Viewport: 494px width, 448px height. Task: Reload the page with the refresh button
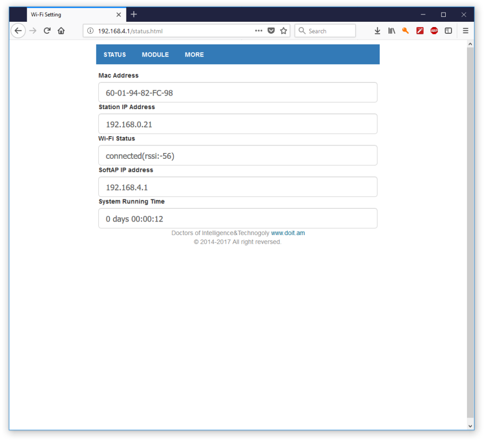(47, 30)
